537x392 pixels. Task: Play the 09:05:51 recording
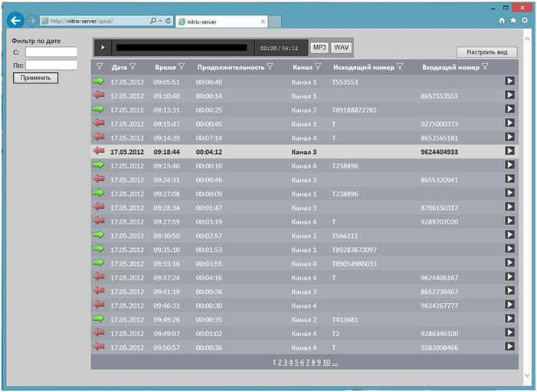point(509,81)
